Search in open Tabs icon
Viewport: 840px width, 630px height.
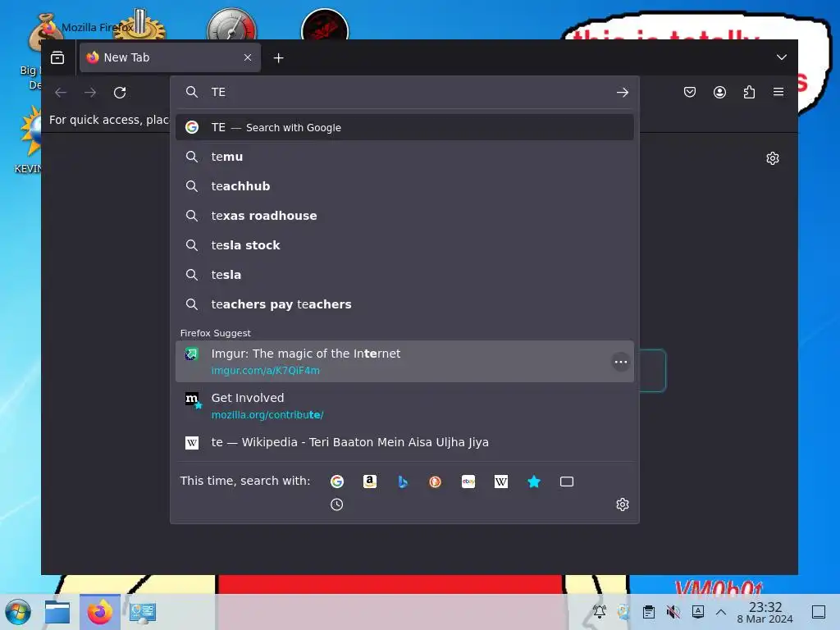pyautogui.click(x=567, y=482)
